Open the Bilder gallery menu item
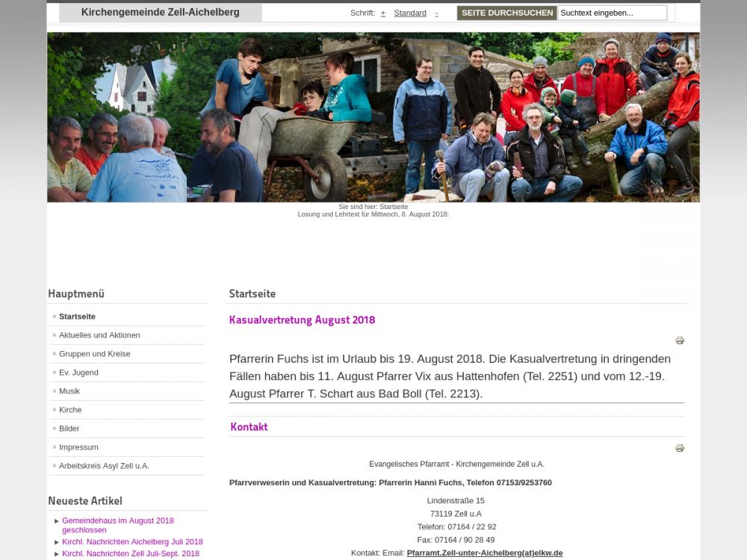Image resolution: width=747 pixels, height=560 pixels. 69,429
